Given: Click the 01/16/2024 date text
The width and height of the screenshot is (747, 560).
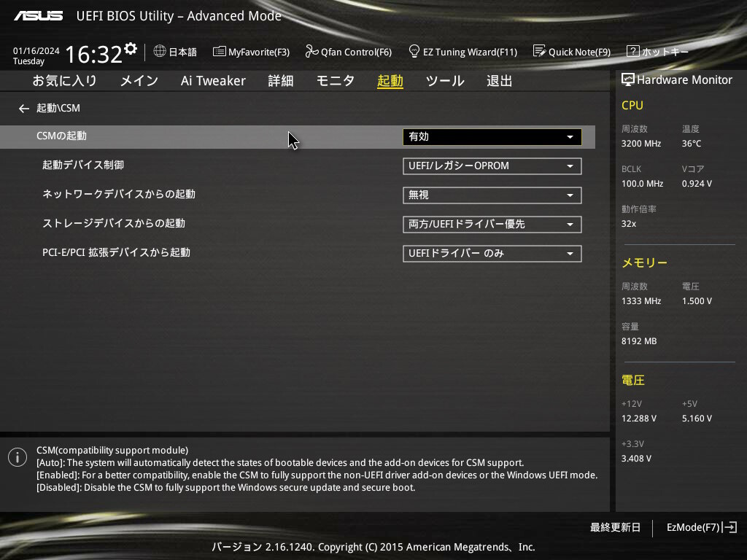Looking at the screenshot, I should point(36,50).
